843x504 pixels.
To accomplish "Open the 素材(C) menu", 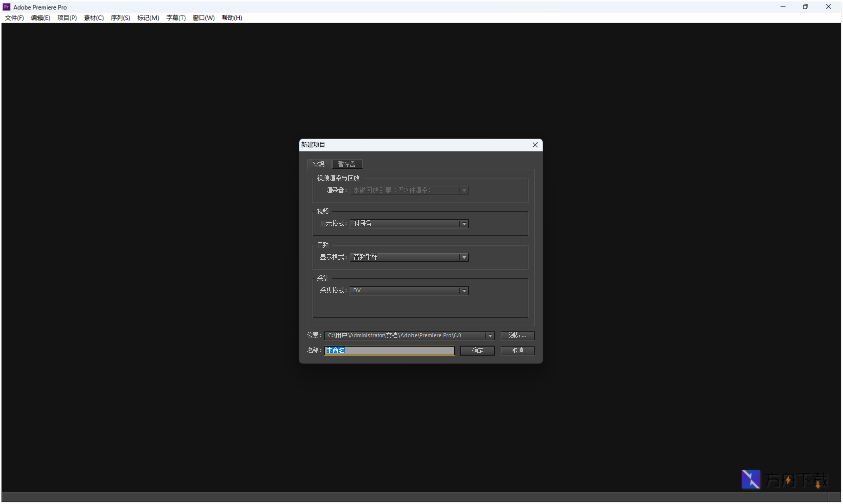I will point(94,18).
